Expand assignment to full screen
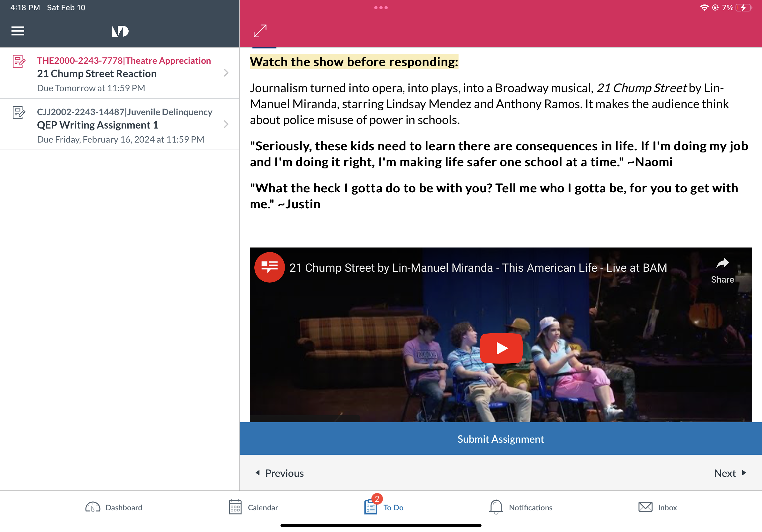The height and width of the screenshot is (532, 762). pyautogui.click(x=260, y=31)
